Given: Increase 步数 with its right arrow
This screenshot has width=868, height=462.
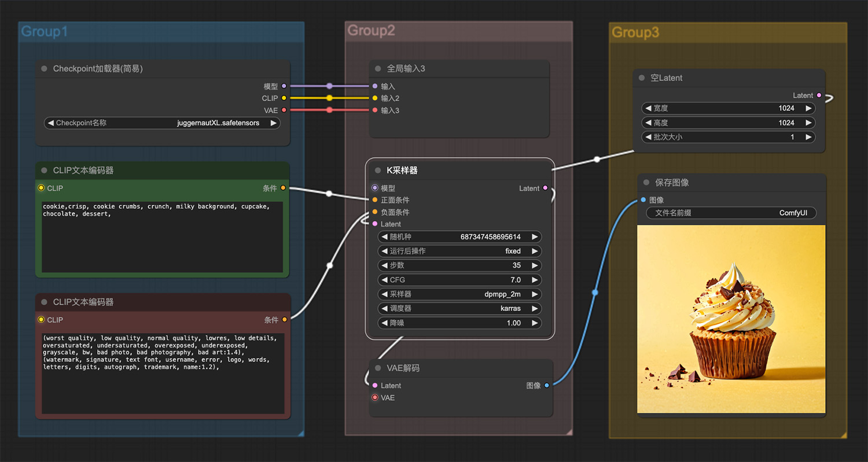Looking at the screenshot, I should pyautogui.click(x=535, y=265).
